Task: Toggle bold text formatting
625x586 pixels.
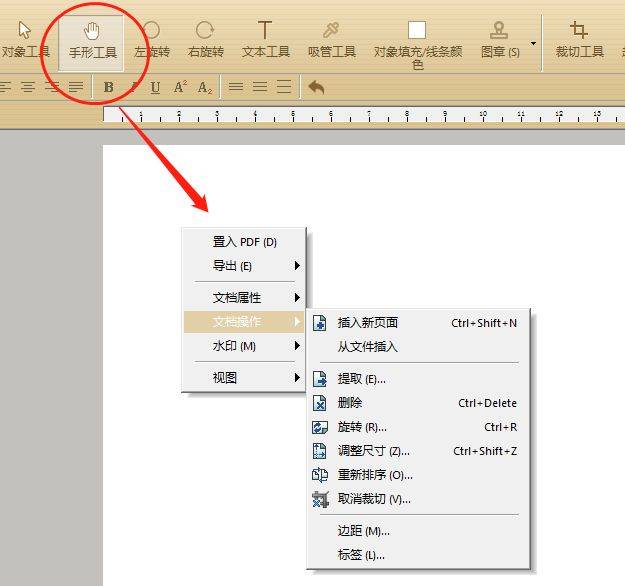Action: click(x=108, y=87)
